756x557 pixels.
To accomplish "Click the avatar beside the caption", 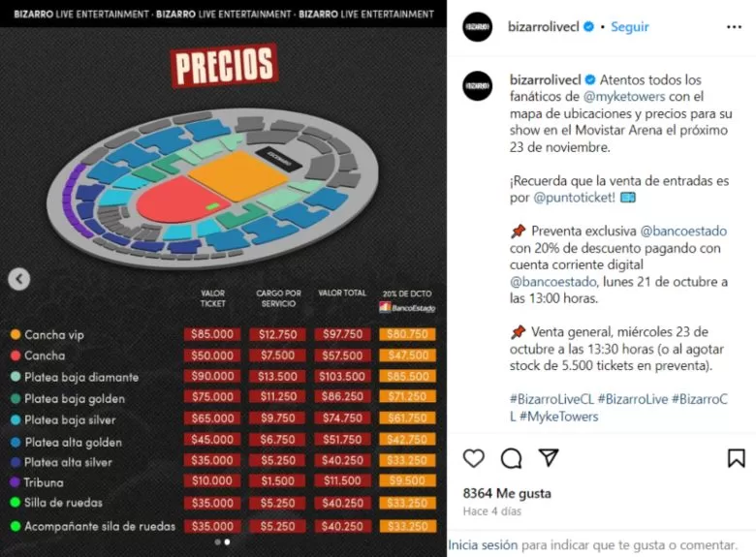I will 478,85.
